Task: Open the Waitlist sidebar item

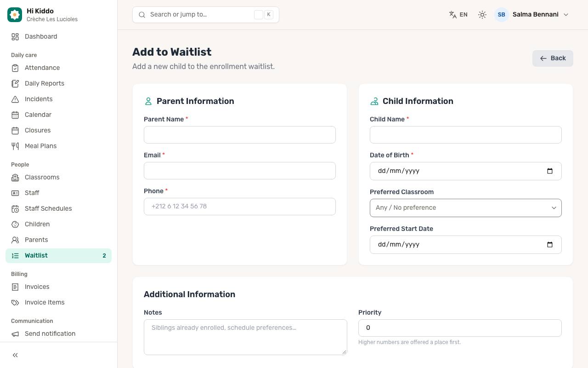Action: click(58, 256)
